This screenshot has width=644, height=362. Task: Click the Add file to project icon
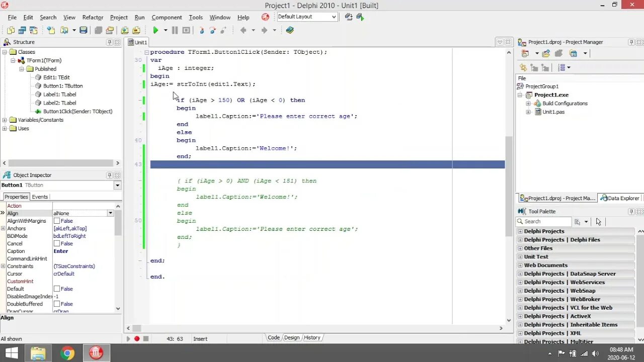pyautogui.click(x=124, y=30)
